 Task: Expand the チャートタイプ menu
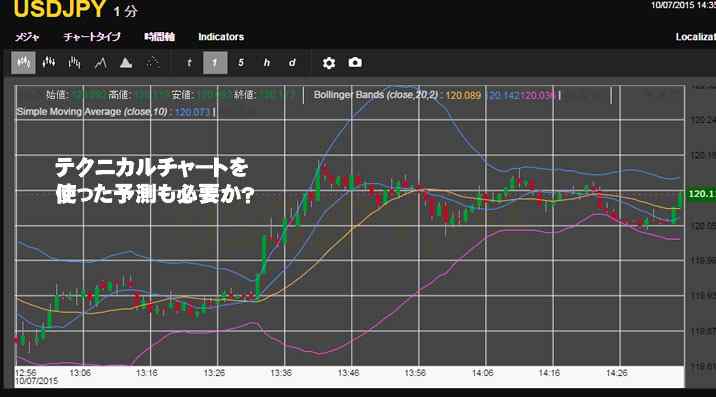click(x=92, y=37)
